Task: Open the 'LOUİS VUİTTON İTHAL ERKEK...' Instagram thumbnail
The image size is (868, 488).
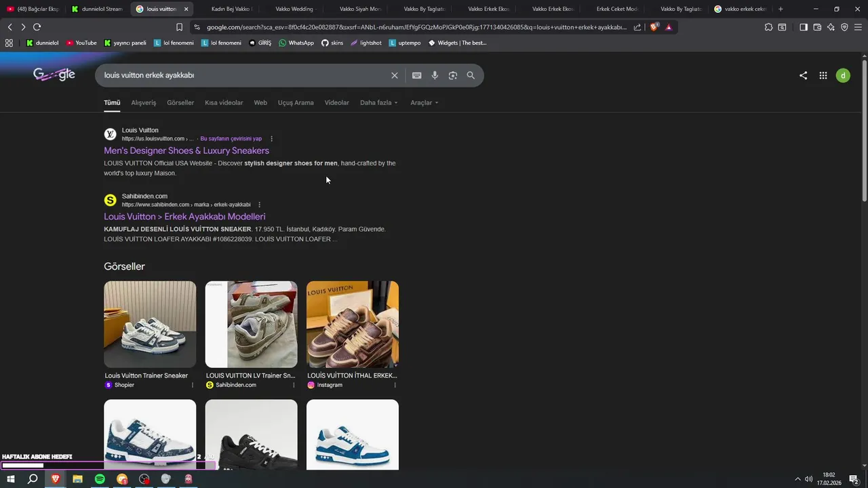Action: [353, 325]
